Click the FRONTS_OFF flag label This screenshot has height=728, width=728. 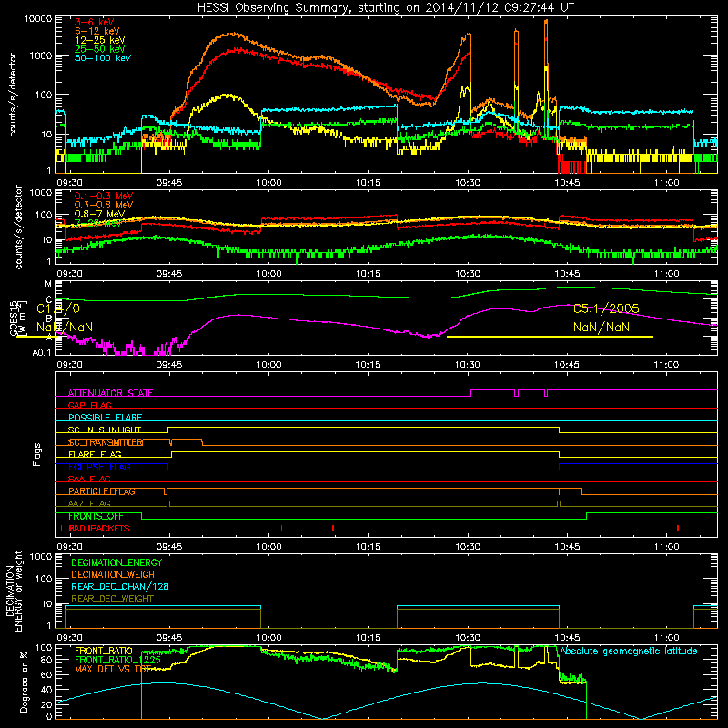pos(96,516)
